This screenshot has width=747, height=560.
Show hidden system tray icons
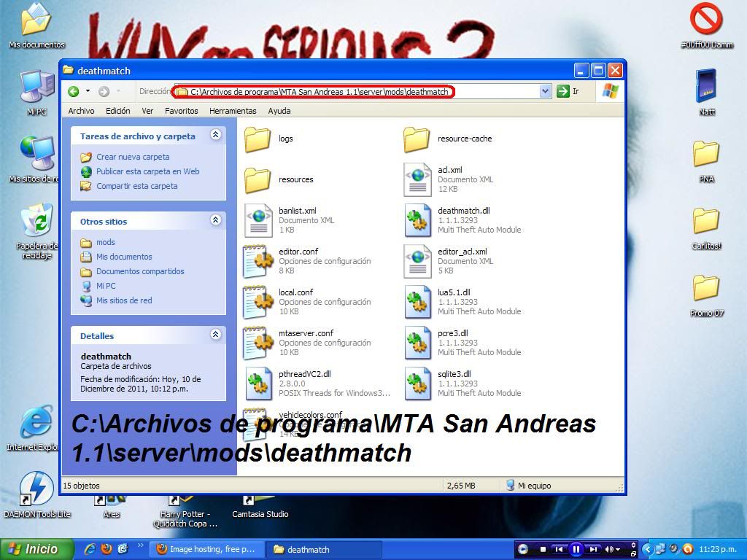pyautogui.click(x=646, y=549)
